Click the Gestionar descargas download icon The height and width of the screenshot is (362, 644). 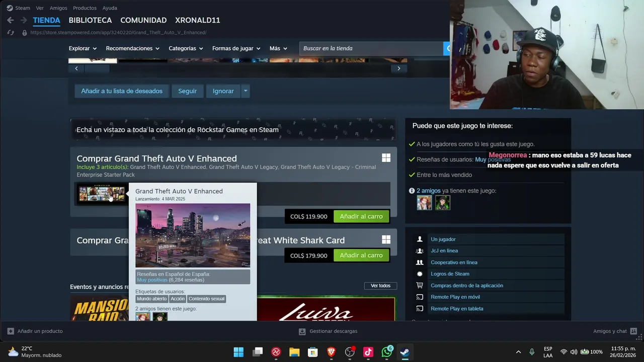302,331
